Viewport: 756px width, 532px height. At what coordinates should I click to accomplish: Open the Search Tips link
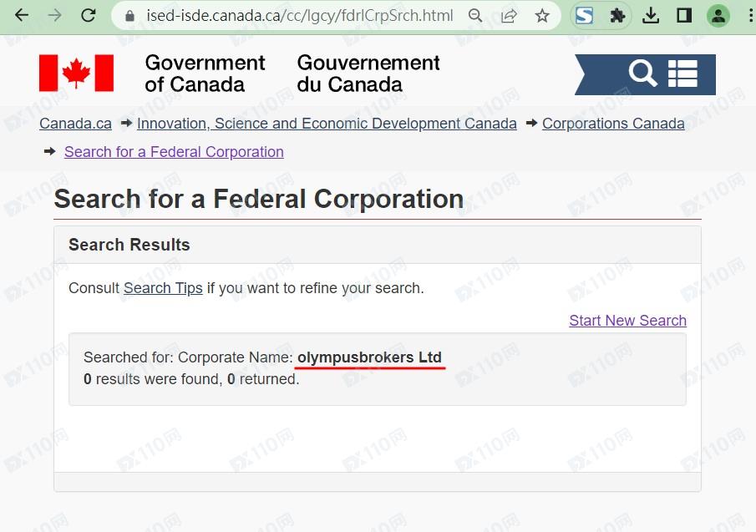pos(163,288)
